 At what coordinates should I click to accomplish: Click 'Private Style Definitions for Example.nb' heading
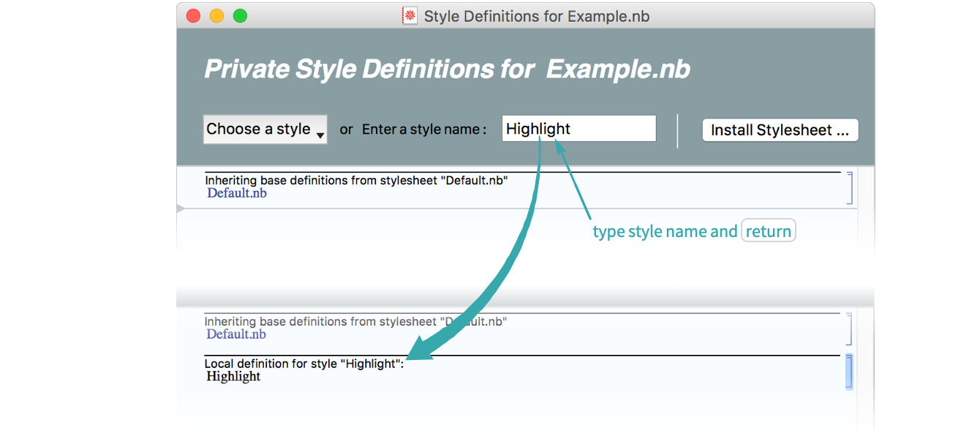coord(447,70)
